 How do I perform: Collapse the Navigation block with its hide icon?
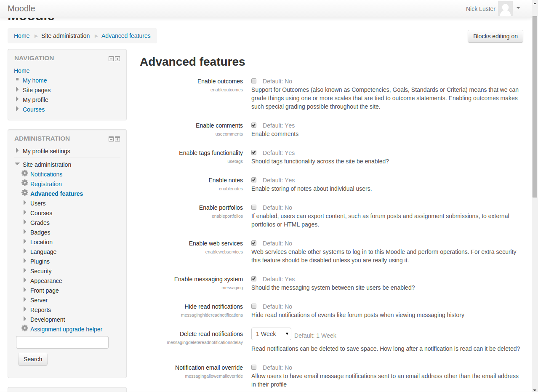(111, 59)
